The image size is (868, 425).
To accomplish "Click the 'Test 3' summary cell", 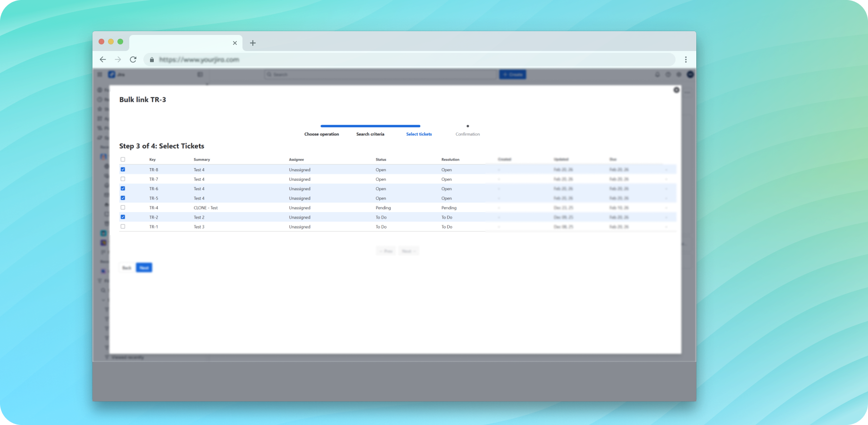I will click(199, 227).
